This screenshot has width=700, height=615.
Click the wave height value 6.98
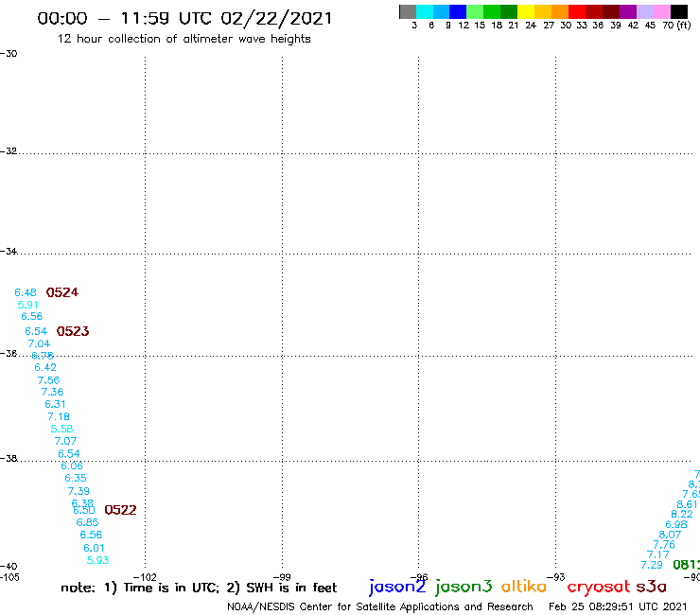676,525
